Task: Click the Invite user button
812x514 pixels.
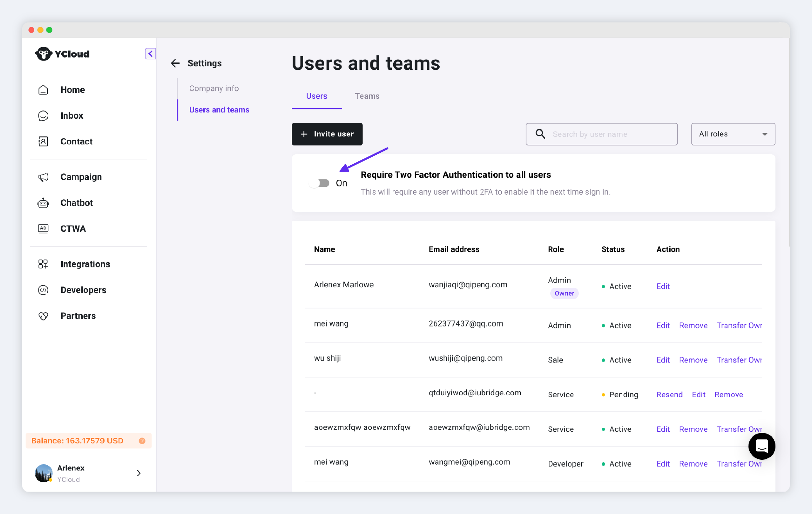Action: click(x=327, y=134)
